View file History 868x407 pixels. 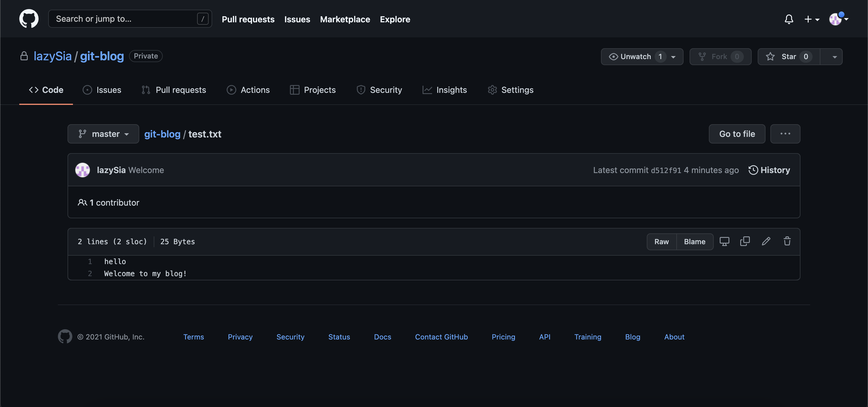point(769,170)
